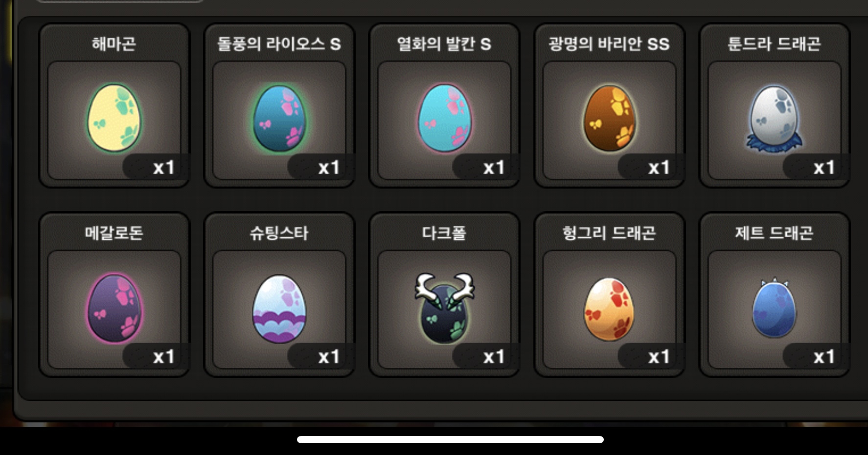Click the 메갈로돈 card title

point(114,233)
